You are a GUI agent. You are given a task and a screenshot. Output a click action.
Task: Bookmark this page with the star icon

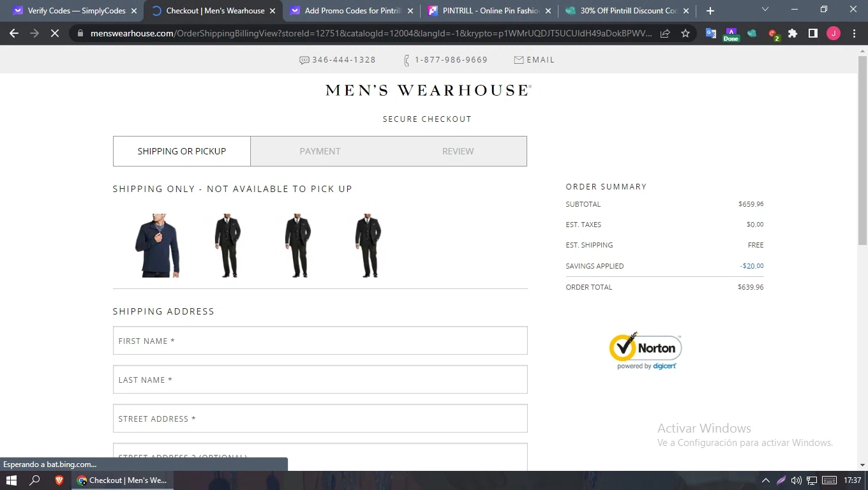[x=685, y=33]
